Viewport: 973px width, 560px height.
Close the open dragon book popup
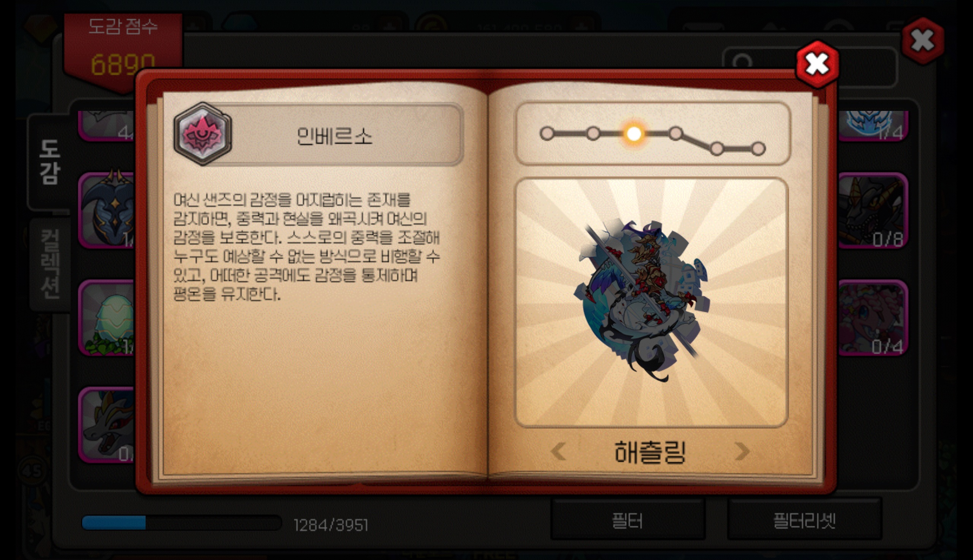(818, 64)
